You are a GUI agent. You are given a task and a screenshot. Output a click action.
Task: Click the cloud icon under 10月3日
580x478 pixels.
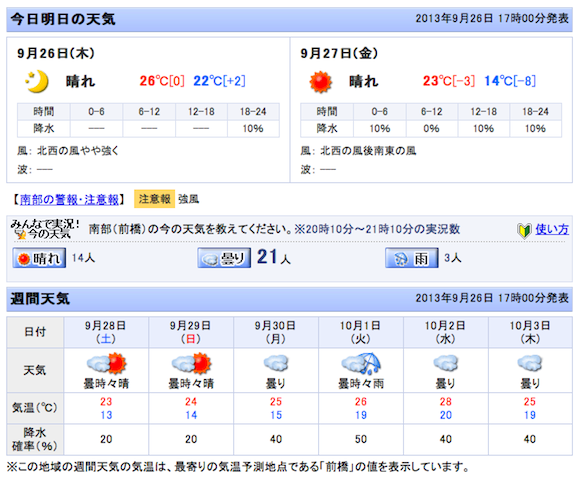530,363
